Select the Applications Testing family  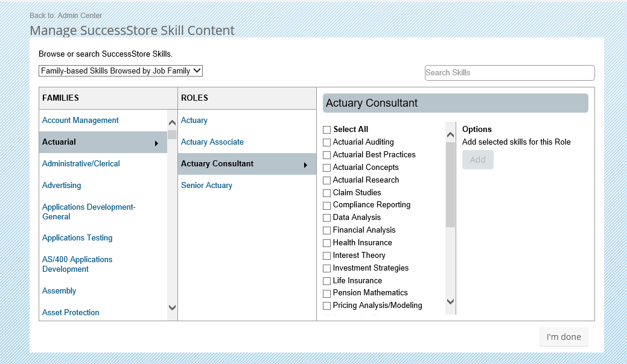[77, 238]
